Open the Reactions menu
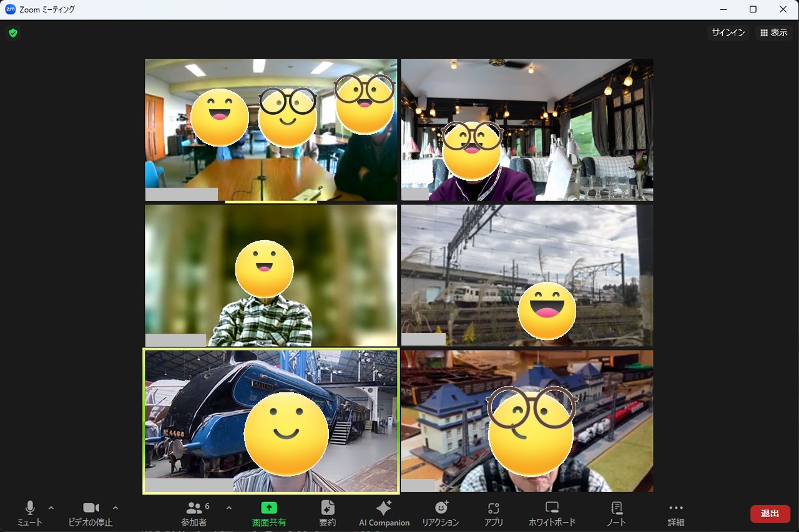799x532 pixels. tap(440, 513)
